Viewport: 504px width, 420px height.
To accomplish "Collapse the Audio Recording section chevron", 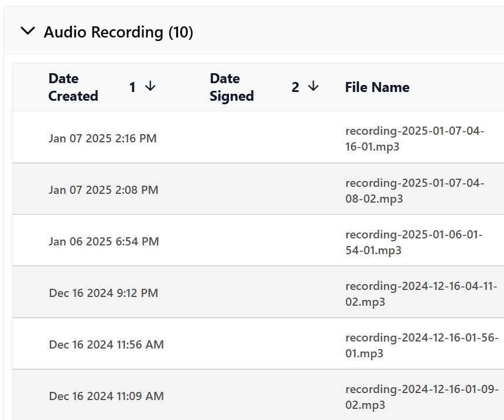I will point(28,32).
